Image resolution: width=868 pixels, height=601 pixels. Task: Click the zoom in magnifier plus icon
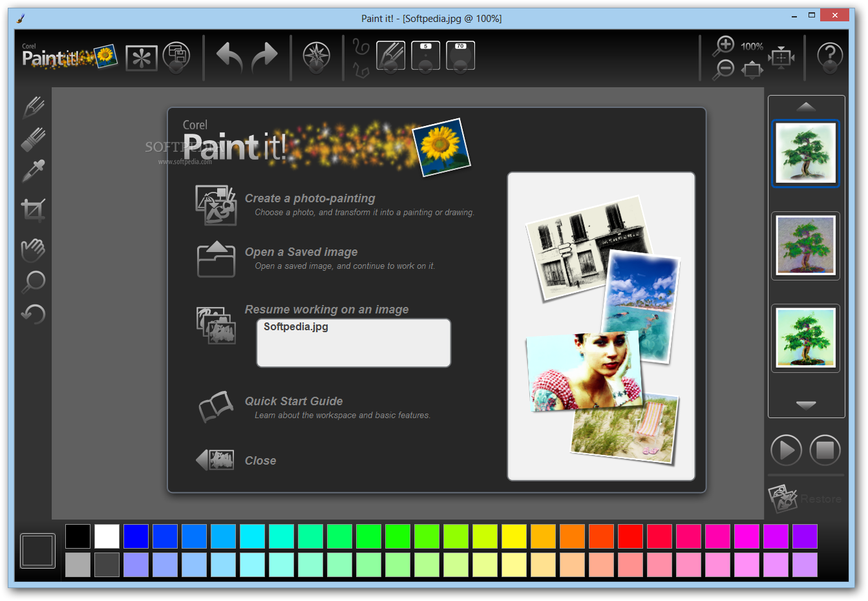(724, 46)
